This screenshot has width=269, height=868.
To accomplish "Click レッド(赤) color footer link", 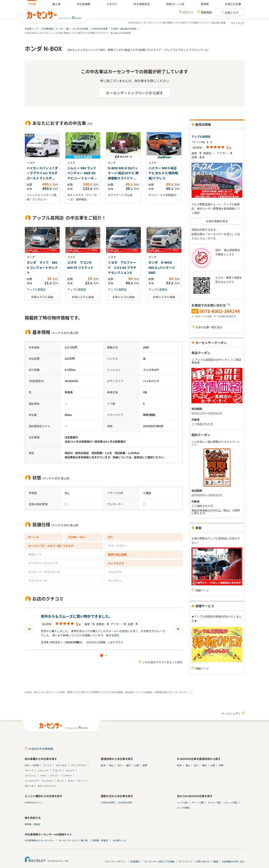I will point(183,802).
